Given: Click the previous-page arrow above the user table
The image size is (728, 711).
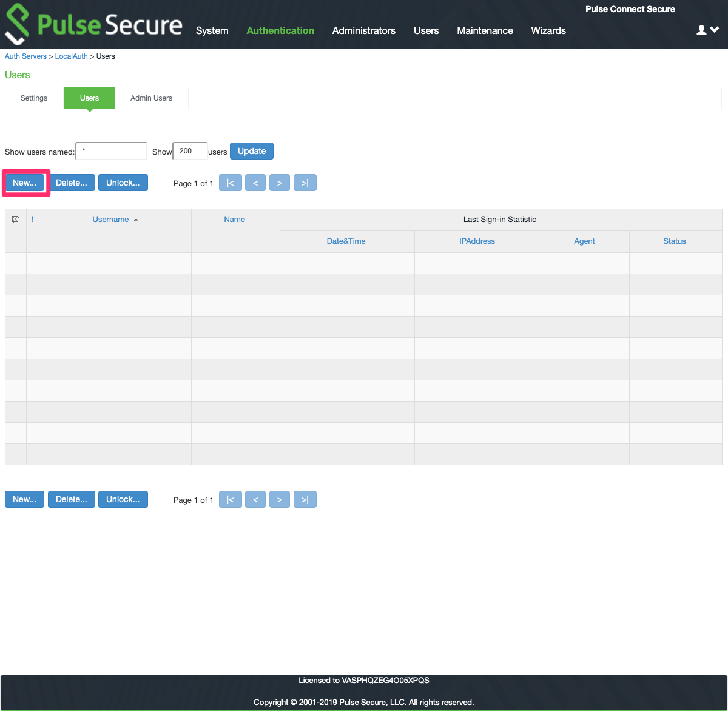Looking at the screenshot, I should (x=255, y=183).
